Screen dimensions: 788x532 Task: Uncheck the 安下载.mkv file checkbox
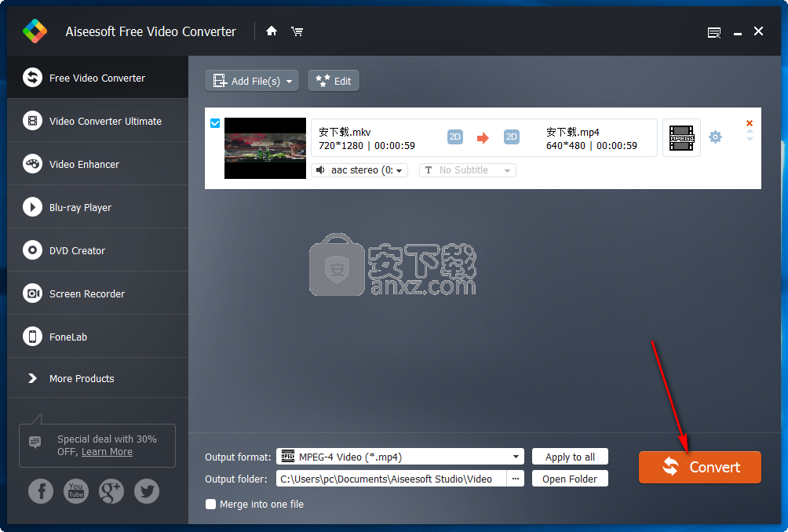pos(215,123)
